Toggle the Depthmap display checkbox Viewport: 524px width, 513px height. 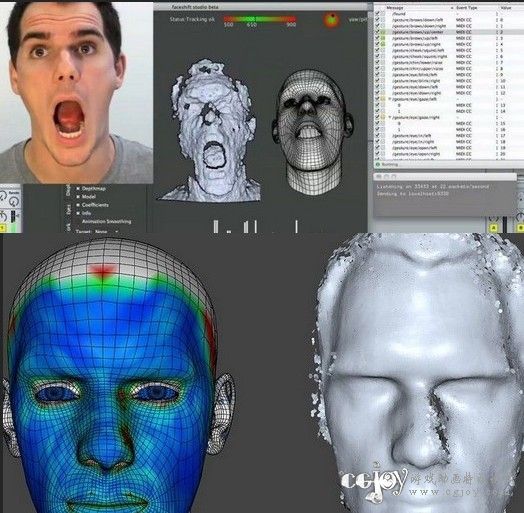click(78, 188)
